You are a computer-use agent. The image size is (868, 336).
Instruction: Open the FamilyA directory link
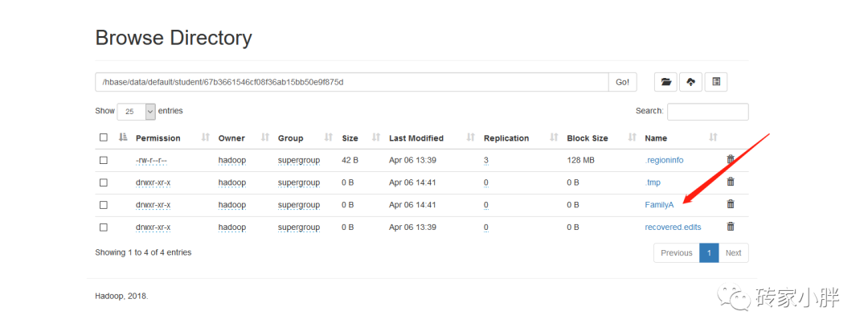(658, 205)
